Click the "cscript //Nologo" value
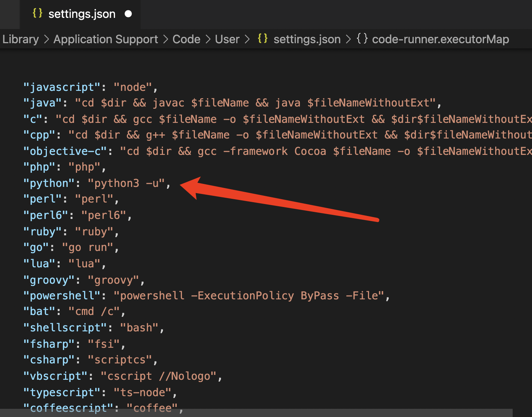The width and height of the screenshot is (532, 417). click(x=159, y=376)
